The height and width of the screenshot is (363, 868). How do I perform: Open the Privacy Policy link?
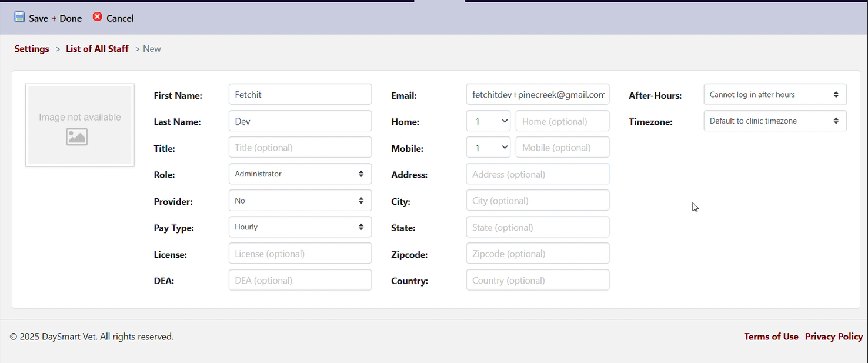click(834, 337)
